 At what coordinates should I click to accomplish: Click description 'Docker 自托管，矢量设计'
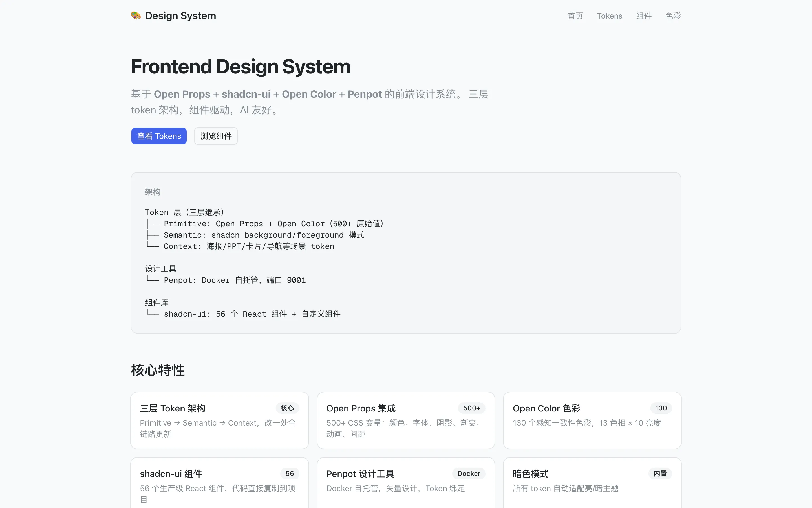[396, 488]
